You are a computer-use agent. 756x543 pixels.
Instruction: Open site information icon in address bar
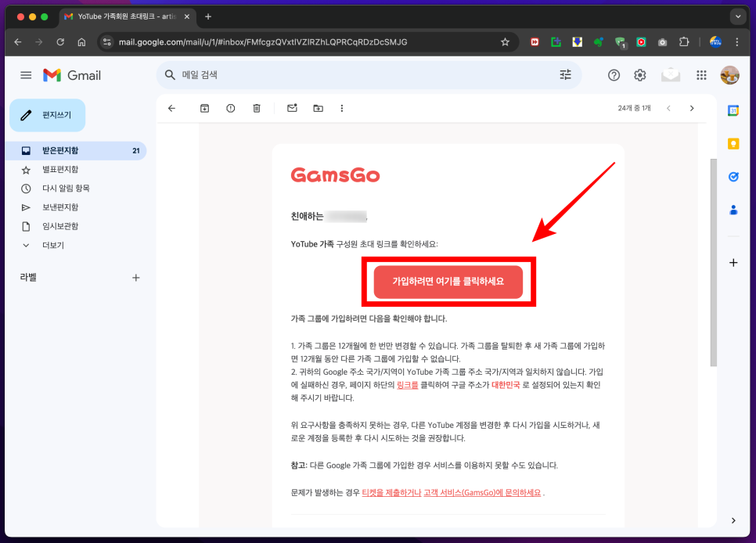point(107,42)
